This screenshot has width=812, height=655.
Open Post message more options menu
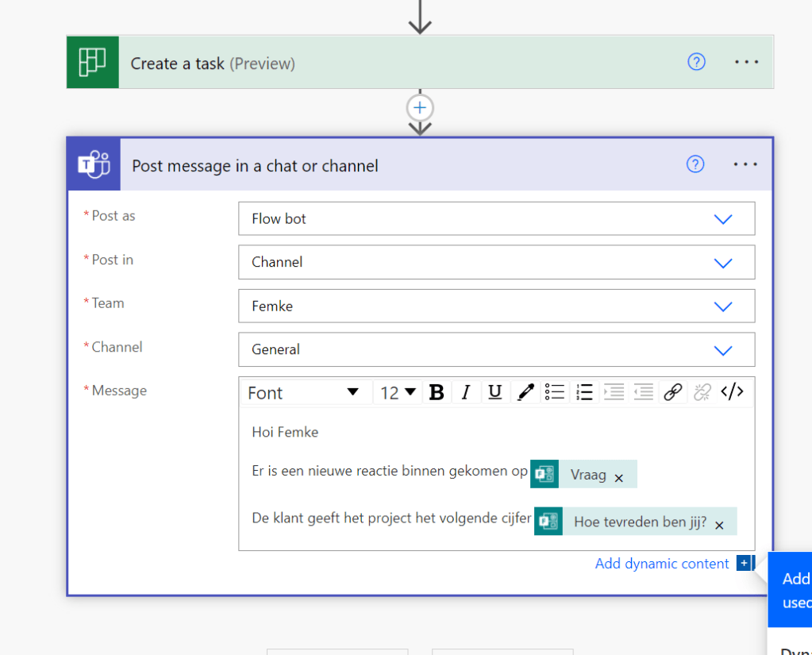point(745,164)
